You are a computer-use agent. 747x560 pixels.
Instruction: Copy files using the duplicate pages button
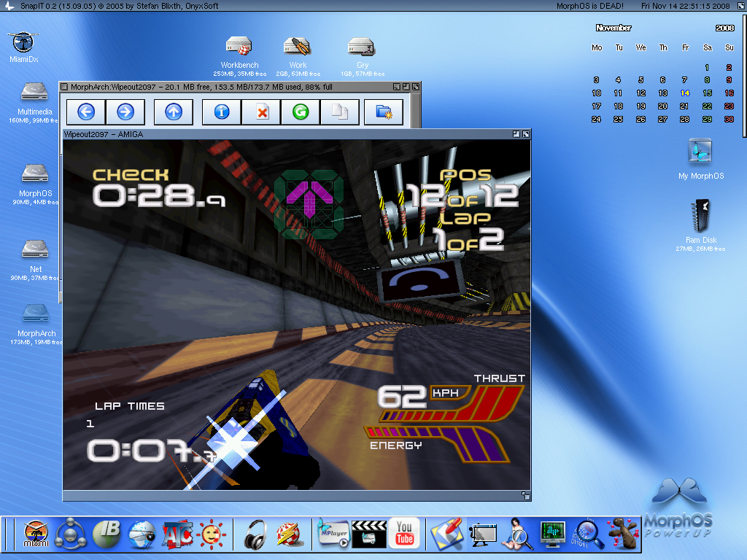340,112
